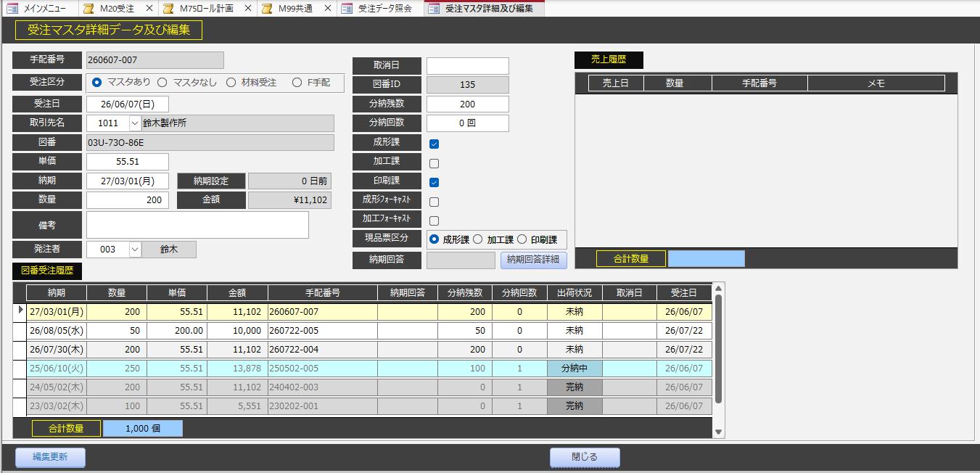Viewport: 980px width, 473px height.
Task: Click the 分納回数 field showing 0 回
Action: coord(468,123)
